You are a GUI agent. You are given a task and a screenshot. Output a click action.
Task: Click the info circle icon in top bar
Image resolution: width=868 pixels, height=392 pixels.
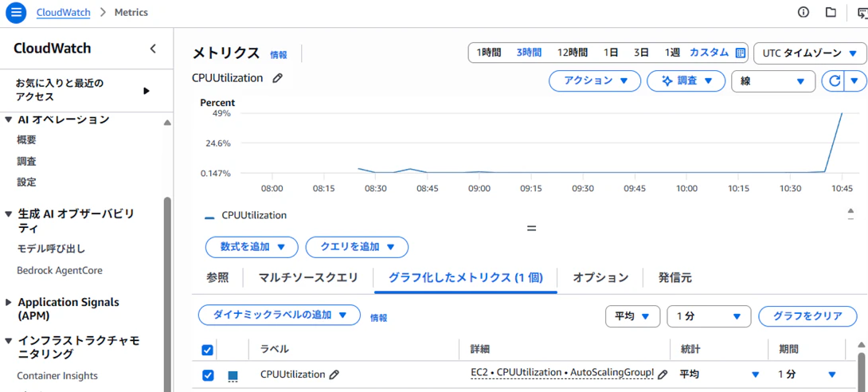803,12
